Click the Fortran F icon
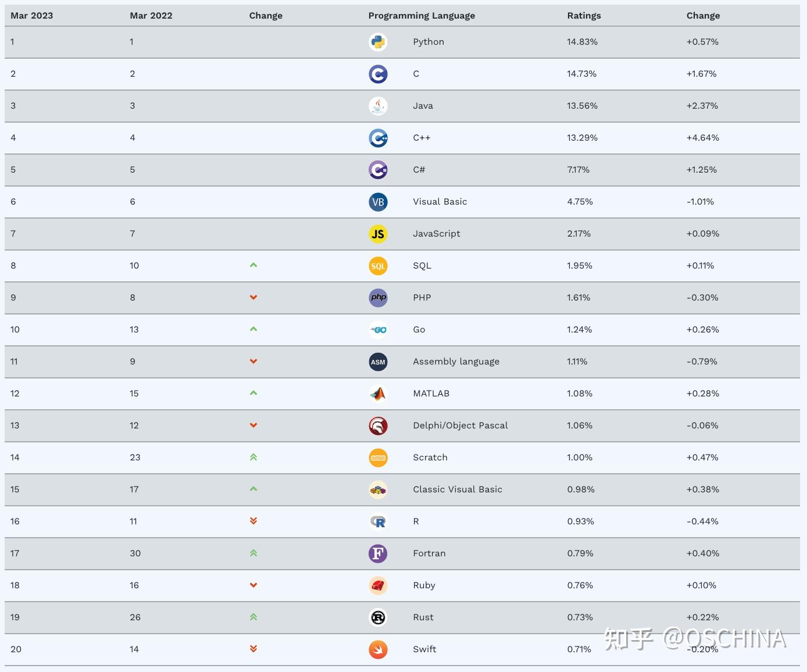 pyautogui.click(x=378, y=553)
